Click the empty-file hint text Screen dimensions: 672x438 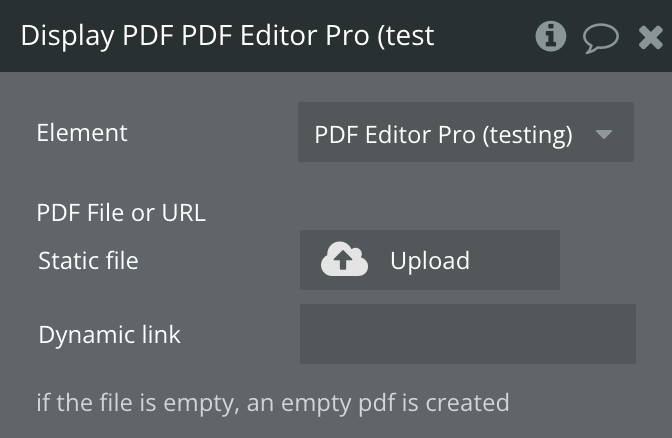point(272,402)
